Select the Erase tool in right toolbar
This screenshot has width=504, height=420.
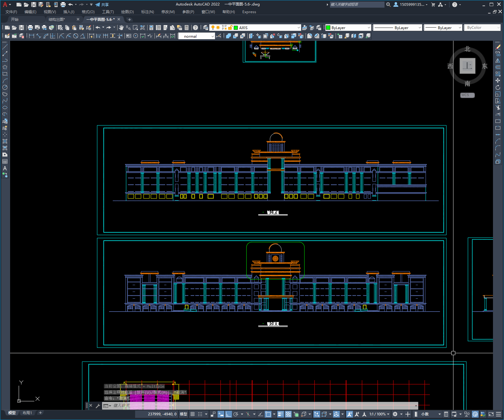[498, 47]
